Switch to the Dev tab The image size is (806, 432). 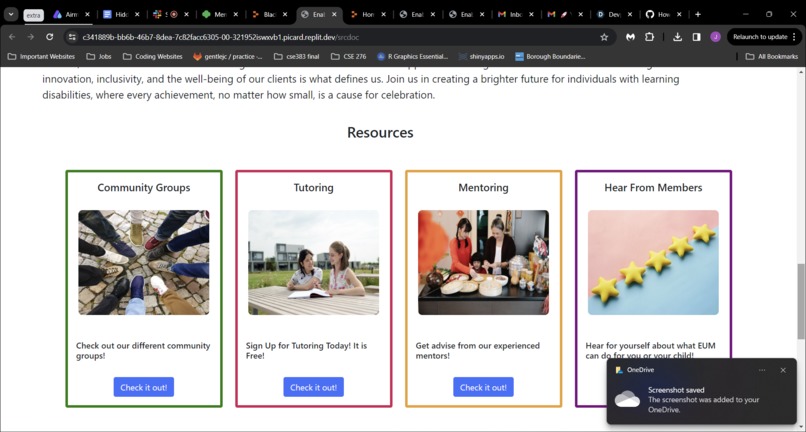click(614, 14)
